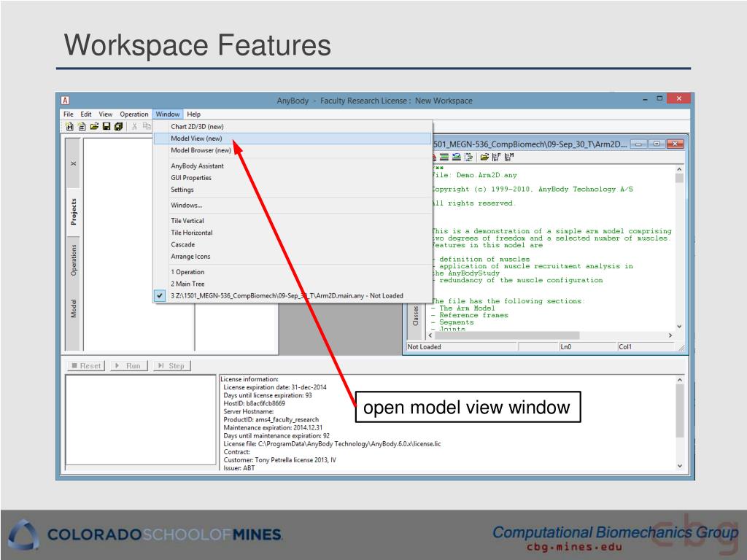Click 'License expiration date: 31-dec-2014' line
This screenshot has height=560, width=747.
click(x=275, y=387)
